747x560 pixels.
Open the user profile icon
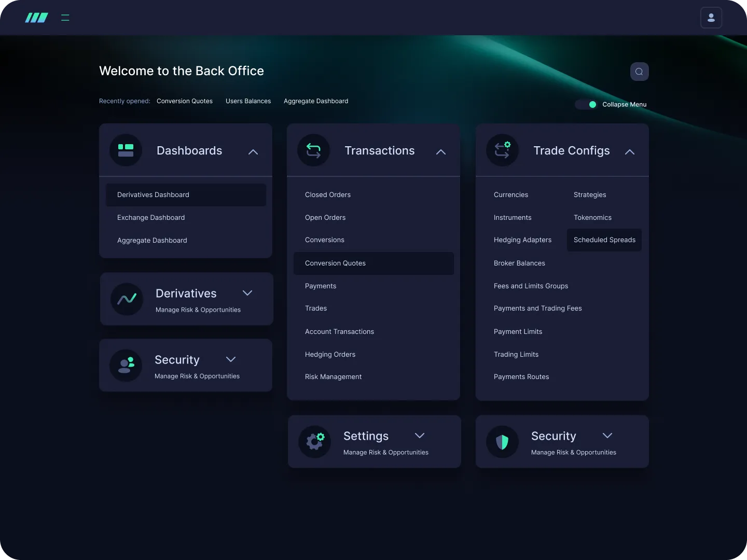pyautogui.click(x=711, y=18)
